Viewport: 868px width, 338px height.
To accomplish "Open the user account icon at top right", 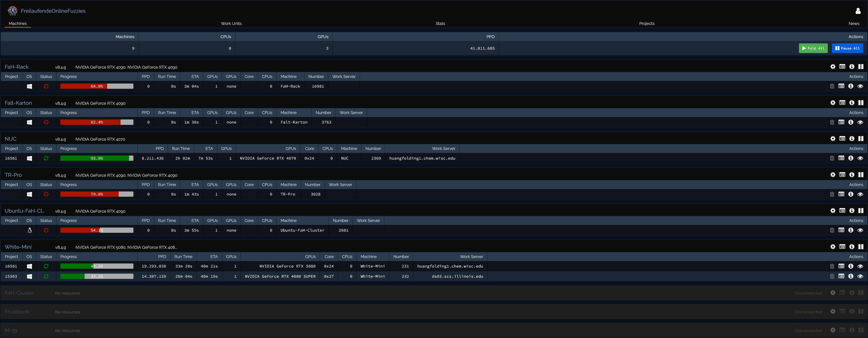I will pyautogui.click(x=858, y=11).
